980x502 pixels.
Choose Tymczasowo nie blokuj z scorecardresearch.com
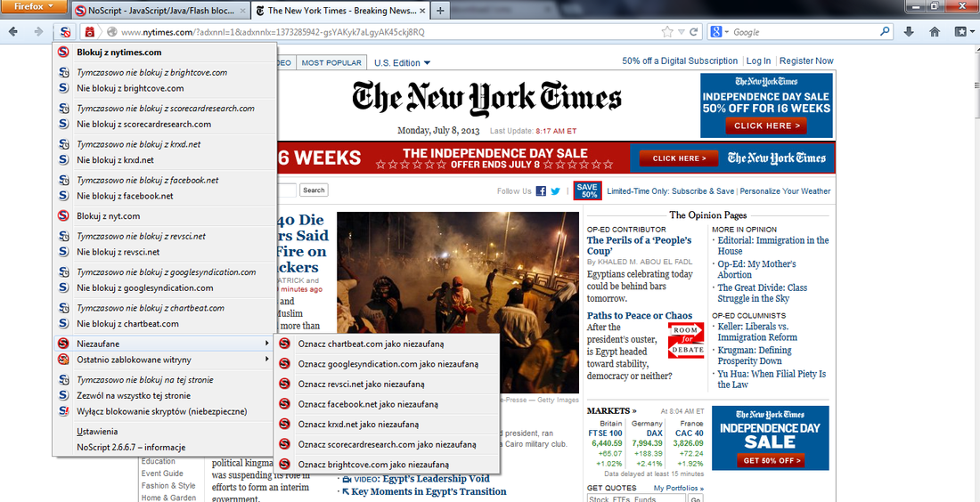[x=165, y=108]
